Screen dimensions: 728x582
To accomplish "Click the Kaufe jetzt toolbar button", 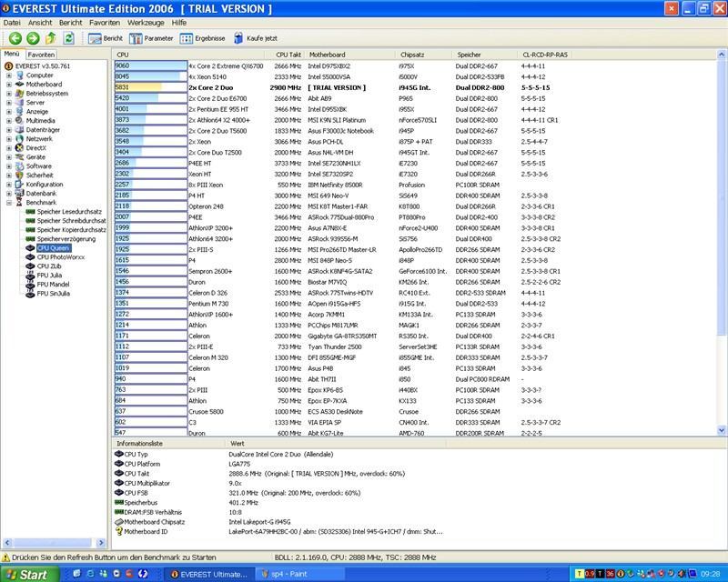I will (x=256, y=38).
